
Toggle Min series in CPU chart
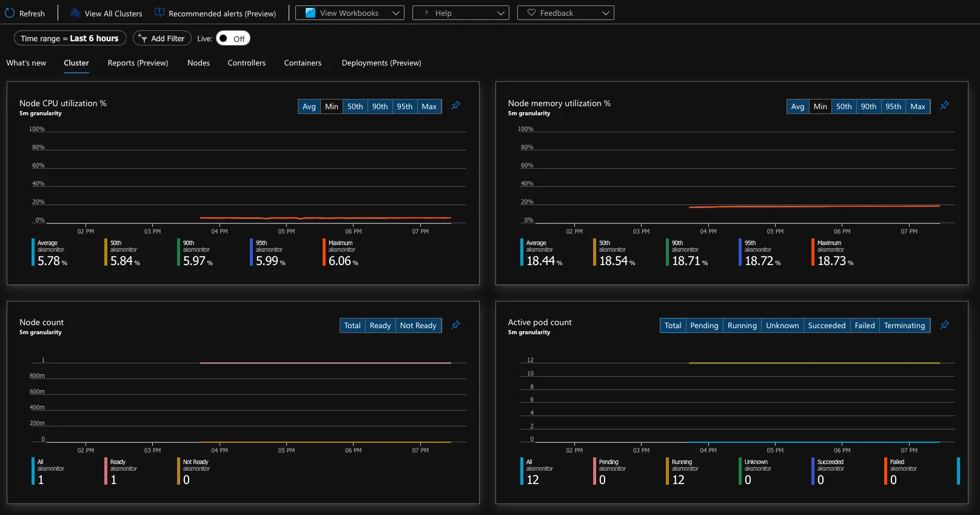[x=332, y=107]
